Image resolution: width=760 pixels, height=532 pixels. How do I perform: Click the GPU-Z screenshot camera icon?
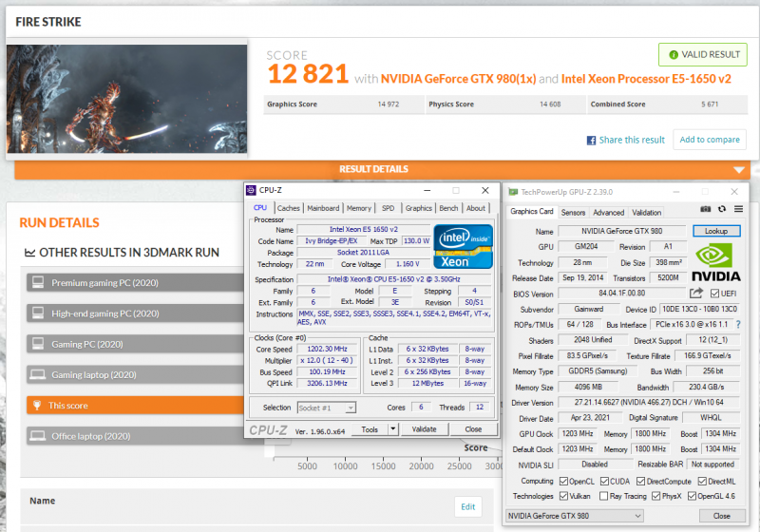click(706, 212)
